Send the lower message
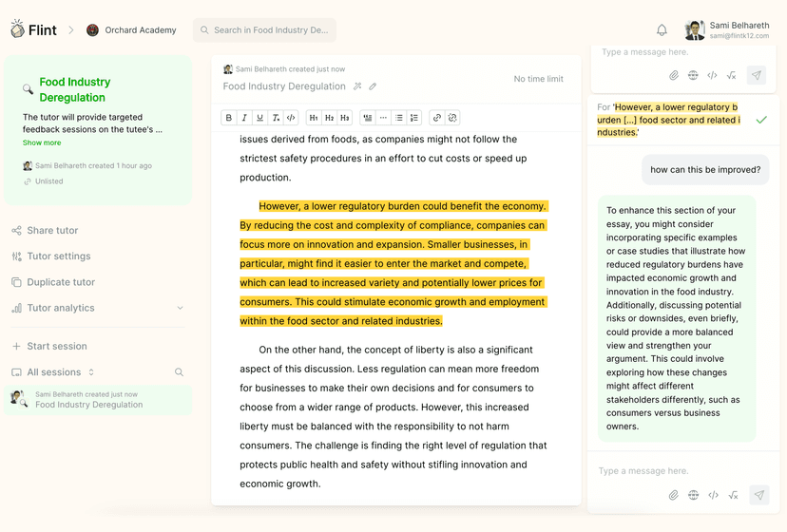Screen dimensions: 787x532 [x=758, y=495]
